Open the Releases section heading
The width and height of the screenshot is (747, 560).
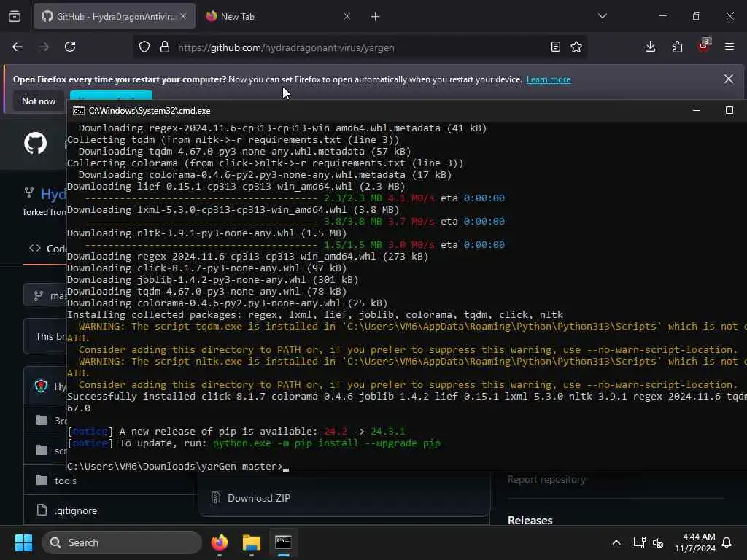point(530,521)
